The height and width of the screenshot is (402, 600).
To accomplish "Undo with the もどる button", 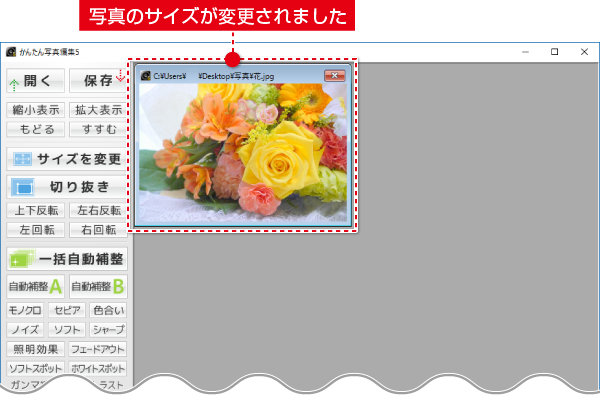I will click(x=36, y=129).
